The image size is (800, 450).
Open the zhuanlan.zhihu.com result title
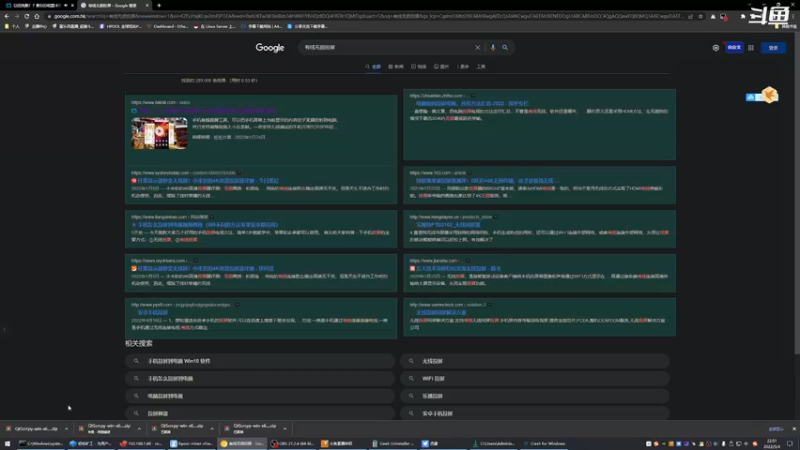472,104
